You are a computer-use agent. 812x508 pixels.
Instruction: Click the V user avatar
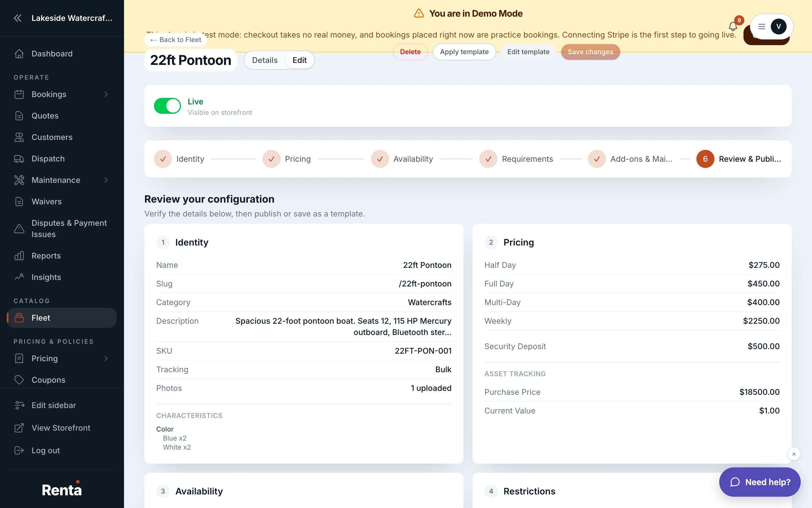778,27
